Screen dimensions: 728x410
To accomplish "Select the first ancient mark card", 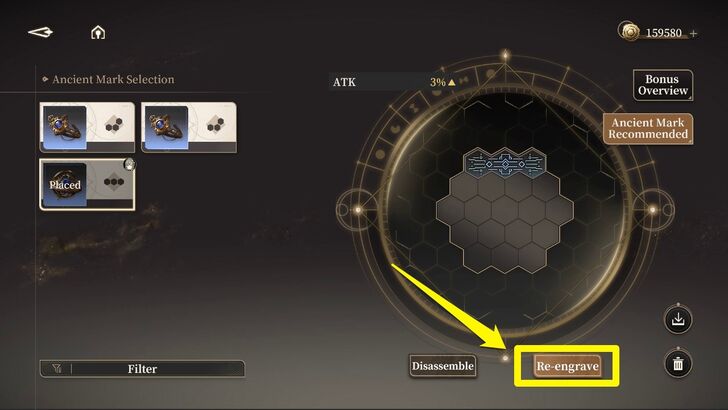I will pos(87,127).
